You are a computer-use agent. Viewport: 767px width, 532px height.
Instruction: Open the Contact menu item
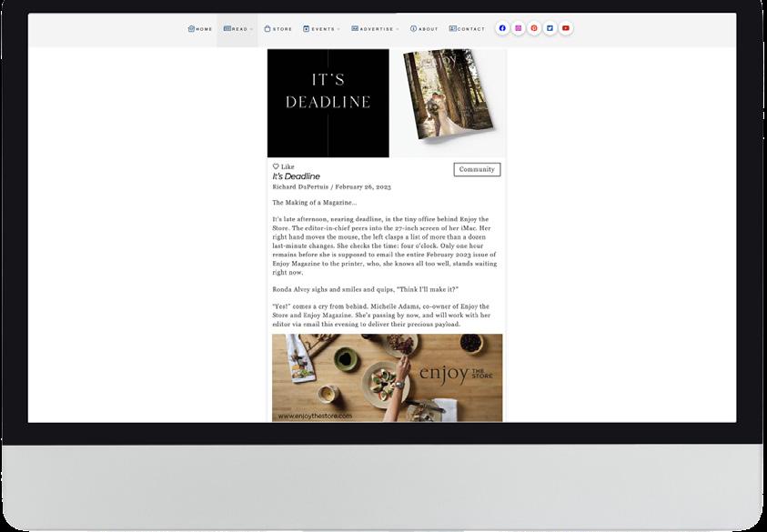[x=467, y=29]
